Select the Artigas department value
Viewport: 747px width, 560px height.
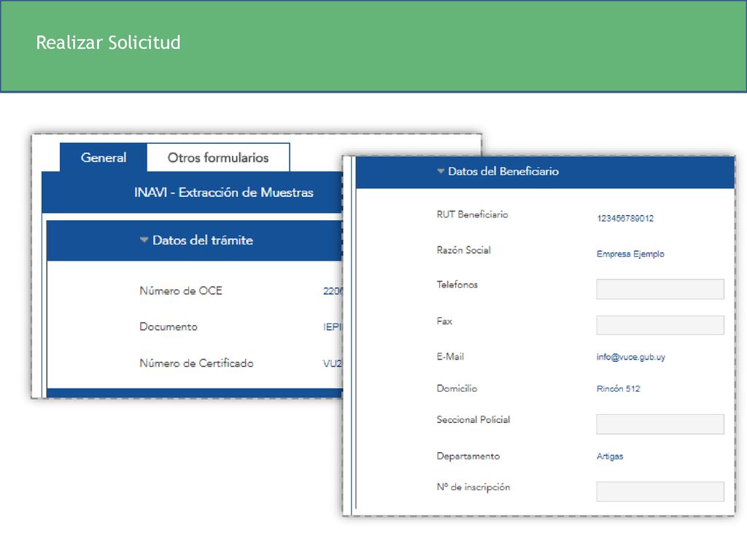610,456
